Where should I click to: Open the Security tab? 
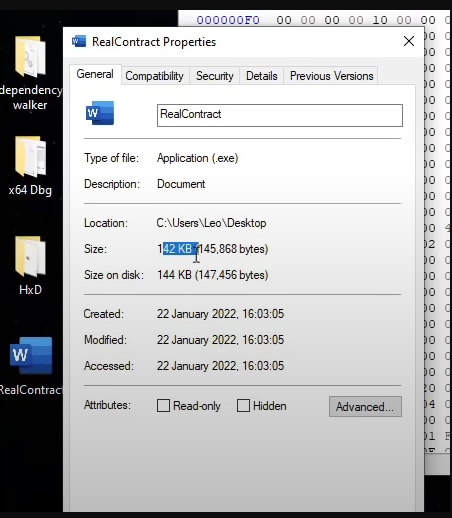click(215, 76)
